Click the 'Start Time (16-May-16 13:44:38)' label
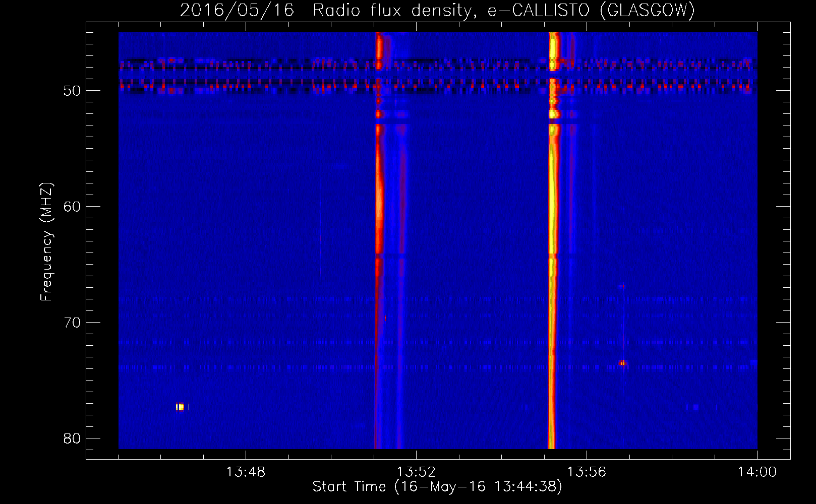Viewport: 816px width, 504px height. tap(437, 486)
